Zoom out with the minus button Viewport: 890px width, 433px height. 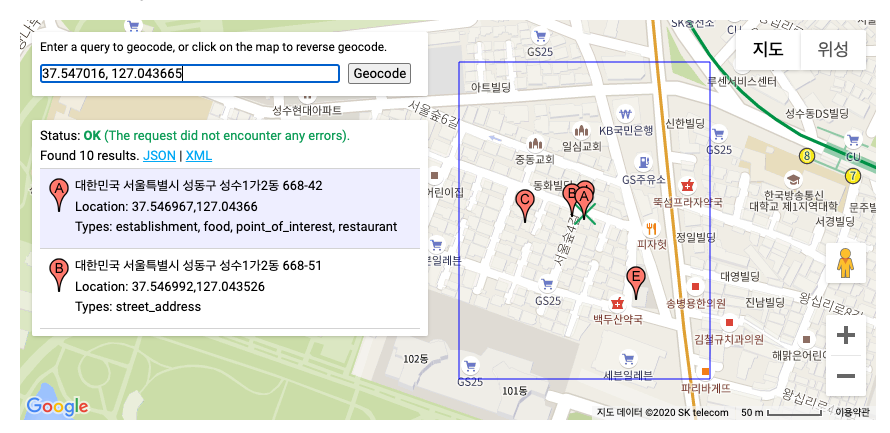[x=846, y=376]
